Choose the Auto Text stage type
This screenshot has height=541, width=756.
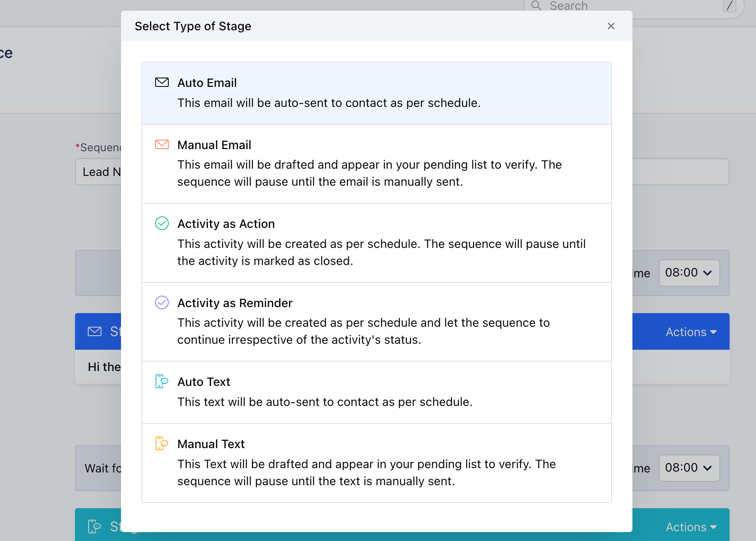377,392
